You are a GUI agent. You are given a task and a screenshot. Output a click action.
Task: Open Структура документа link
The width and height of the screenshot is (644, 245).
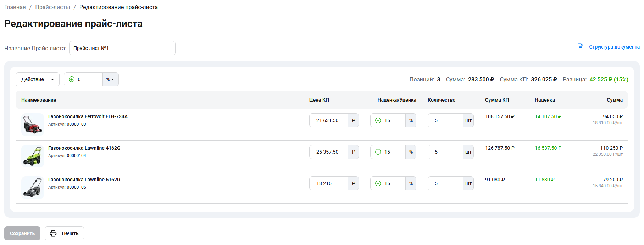click(614, 47)
